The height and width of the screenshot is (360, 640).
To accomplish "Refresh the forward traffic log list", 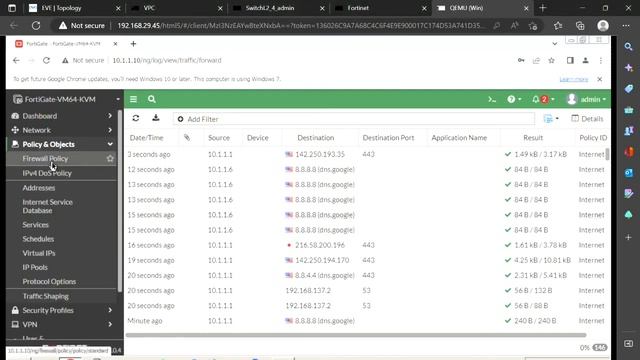I will coord(136,118).
